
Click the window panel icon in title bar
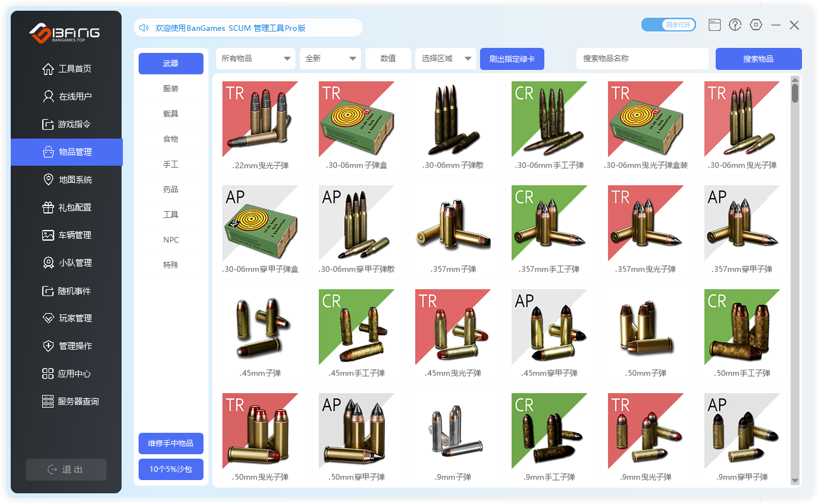tap(714, 25)
